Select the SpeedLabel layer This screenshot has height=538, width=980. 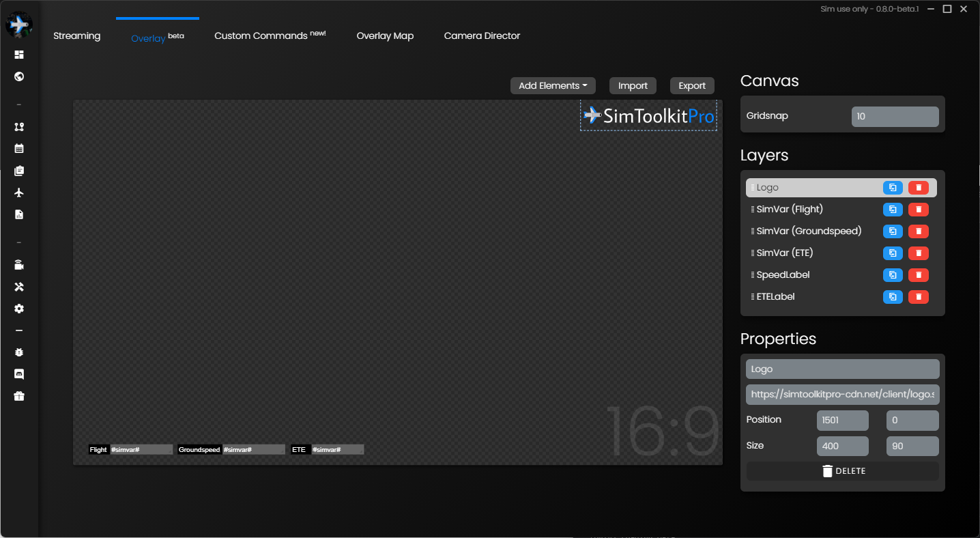[x=841, y=275]
